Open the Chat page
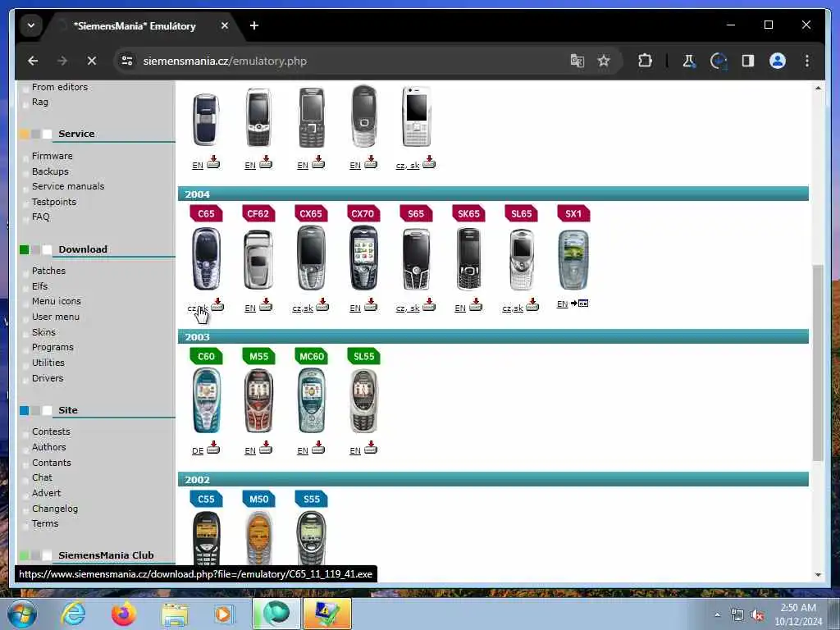 pos(42,477)
